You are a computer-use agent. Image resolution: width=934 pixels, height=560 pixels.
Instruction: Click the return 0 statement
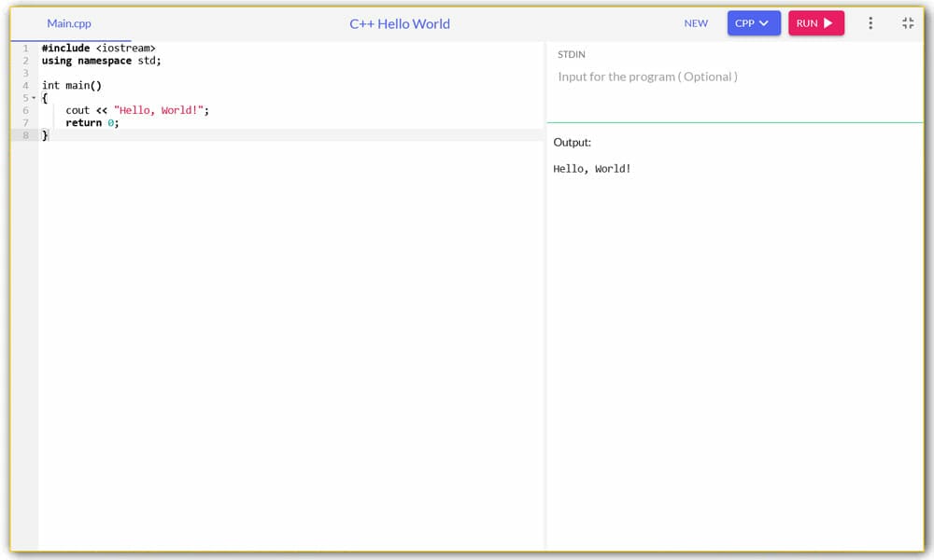(92, 122)
